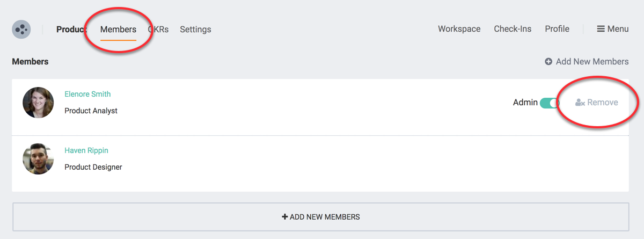The width and height of the screenshot is (644, 239).
Task: Go to Profile in the top navigation
Action: (557, 29)
